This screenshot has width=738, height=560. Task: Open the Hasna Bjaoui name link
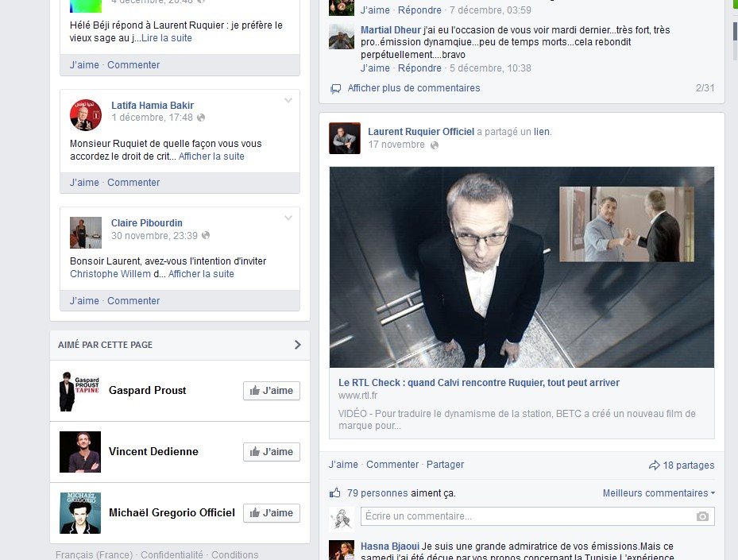pyautogui.click(x=390, y=546)
